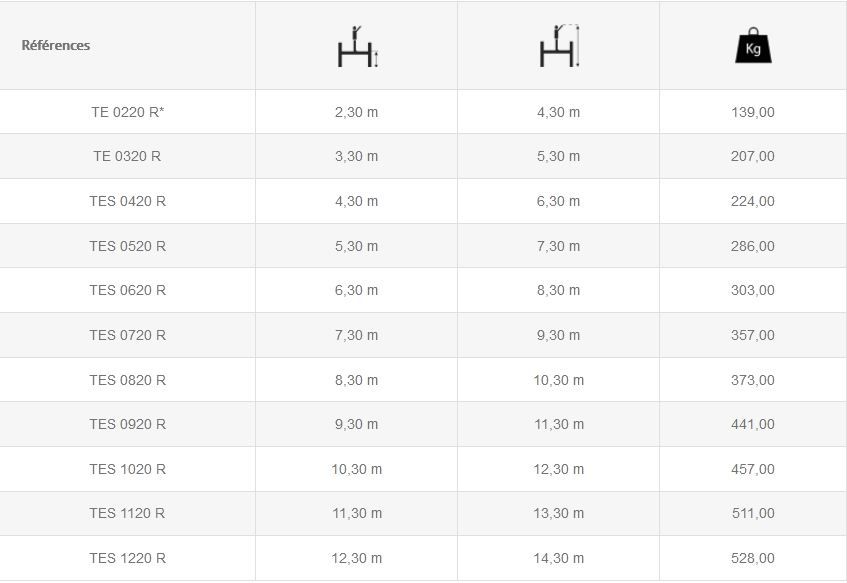
Task: Select the TES 0520 R row label
Action: [x=127, y=246]
